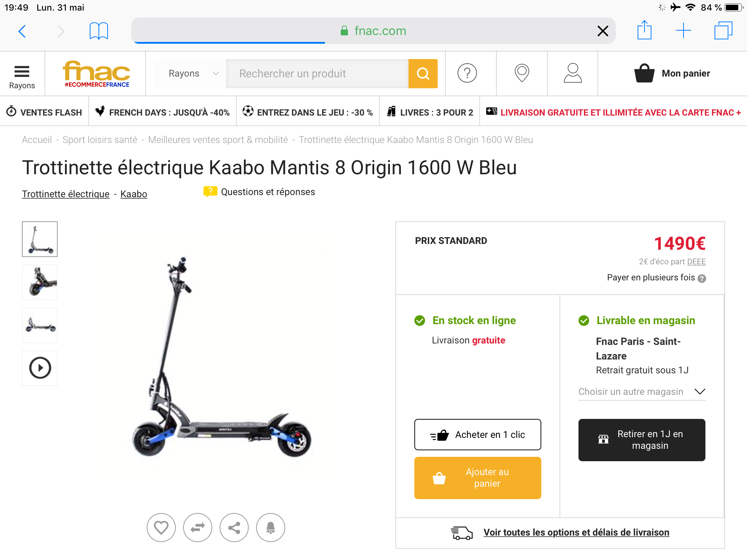This screenshot has height=560, width=747.
Task: Add scooter to wishlist with heart icon
Action: [161, 528]
